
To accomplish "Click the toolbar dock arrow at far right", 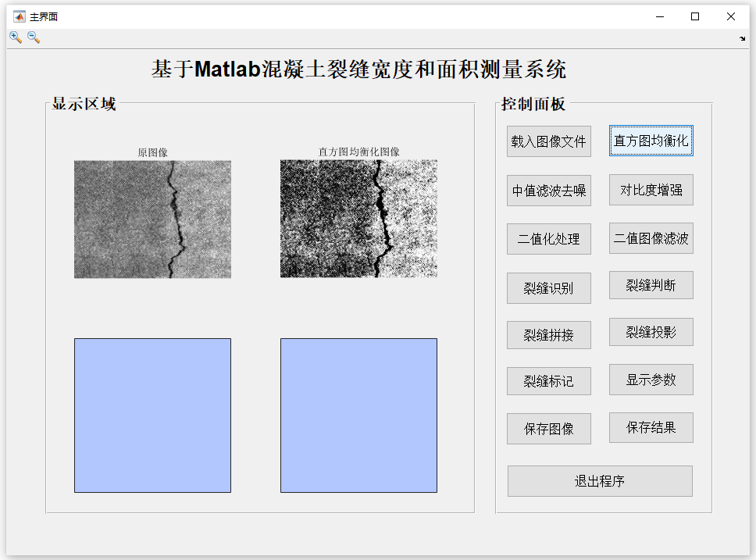I will [x=742, y=38].
